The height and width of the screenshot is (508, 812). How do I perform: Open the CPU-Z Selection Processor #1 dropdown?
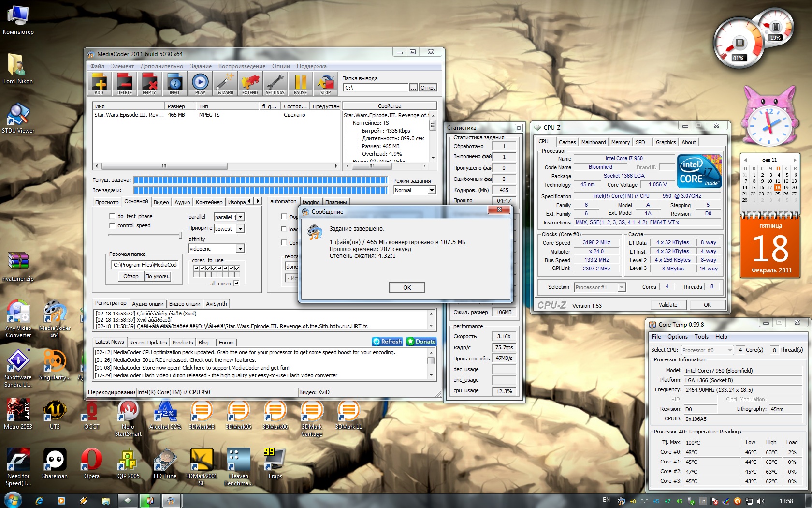(x=622, y=287)
